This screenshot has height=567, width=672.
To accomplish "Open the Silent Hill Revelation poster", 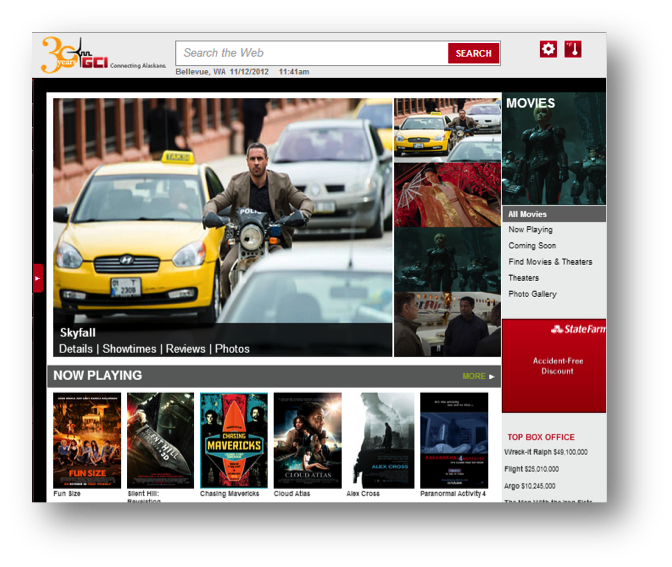I will 160,440.
